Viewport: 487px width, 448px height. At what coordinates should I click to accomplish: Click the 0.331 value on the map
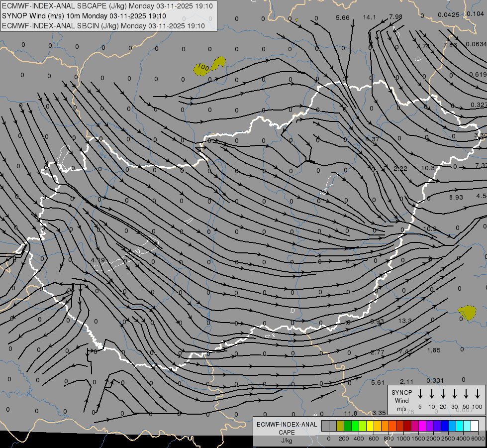pos(435,381)
